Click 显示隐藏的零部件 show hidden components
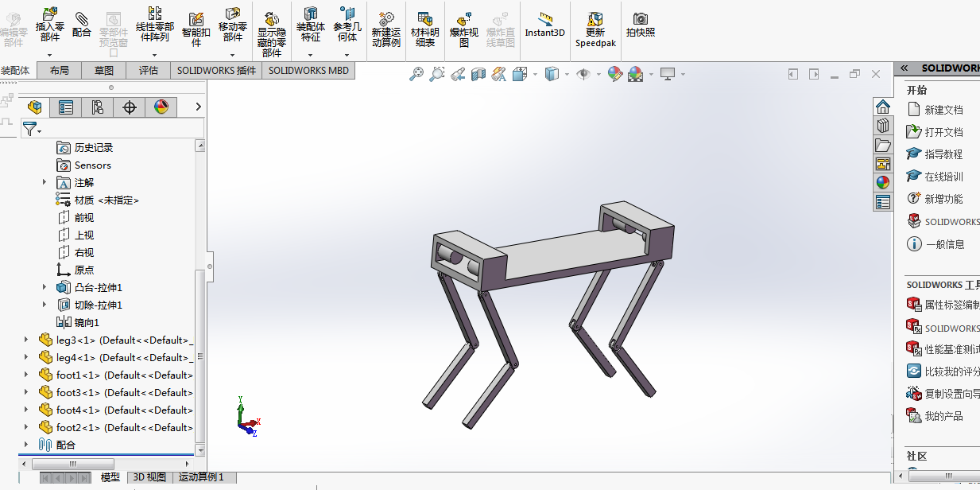The width and height of the screenshot is (980, 490). (x=272, y=33)
